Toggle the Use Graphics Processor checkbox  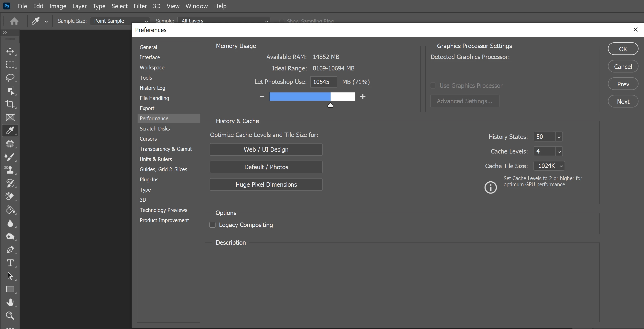[433, 86]
